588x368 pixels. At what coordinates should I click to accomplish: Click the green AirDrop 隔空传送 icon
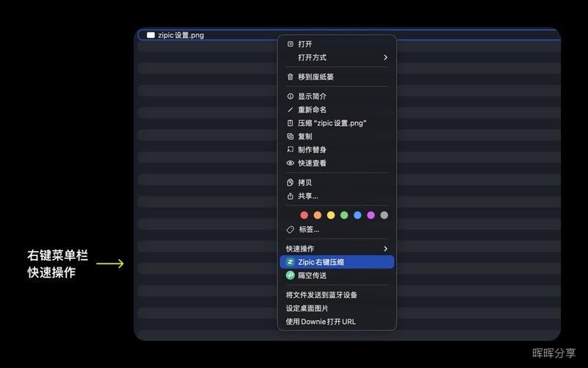pos(290,275)
